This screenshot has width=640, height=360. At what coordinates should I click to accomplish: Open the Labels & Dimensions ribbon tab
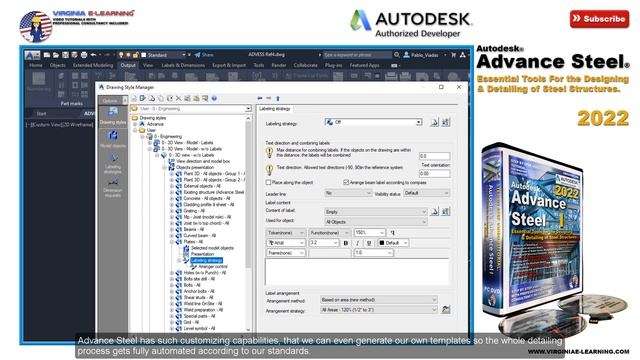[x=183, y=65]
